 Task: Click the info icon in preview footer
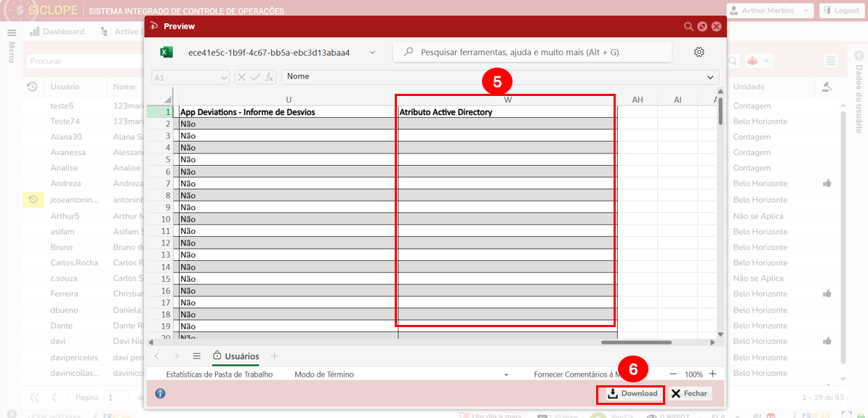click(160, 393)
